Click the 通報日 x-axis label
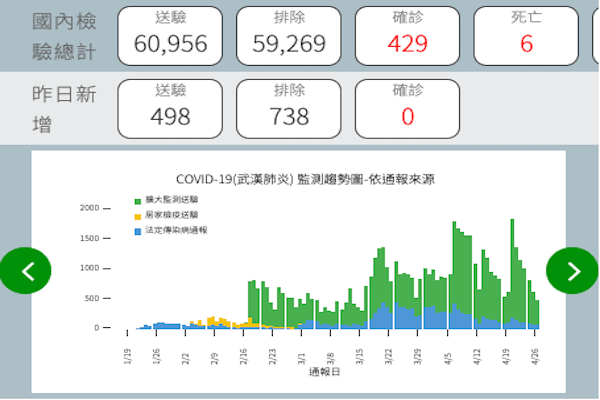 click(322, 372)
